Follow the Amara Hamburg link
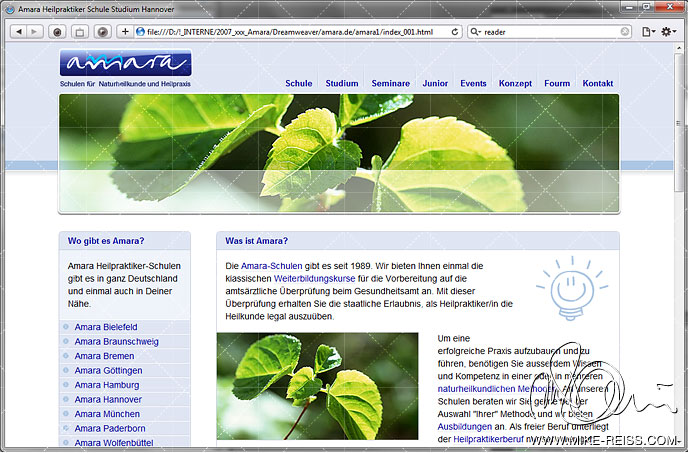The height and width of the screenshot is (453, 688). 107,385
